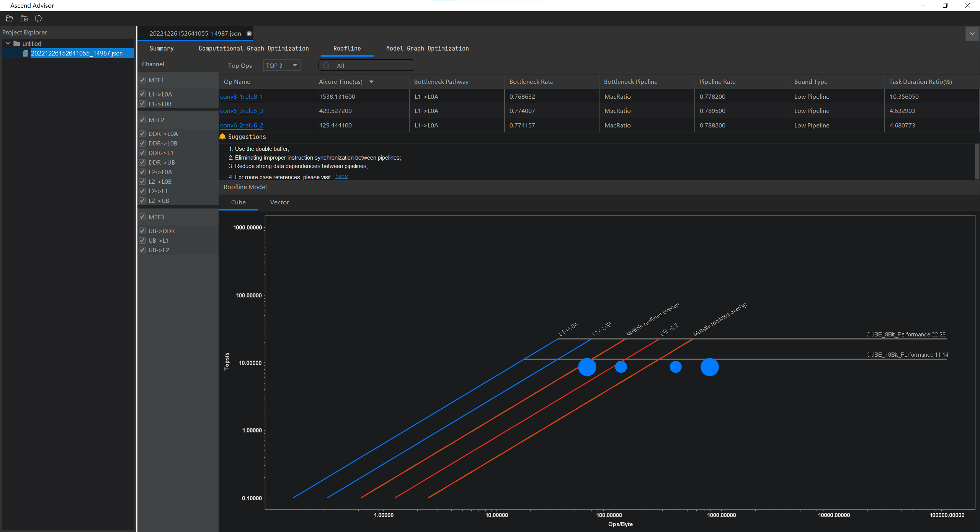Click the L1->L0A roofline label
This screenshot has width=980, height=532.
click(568, 329)
